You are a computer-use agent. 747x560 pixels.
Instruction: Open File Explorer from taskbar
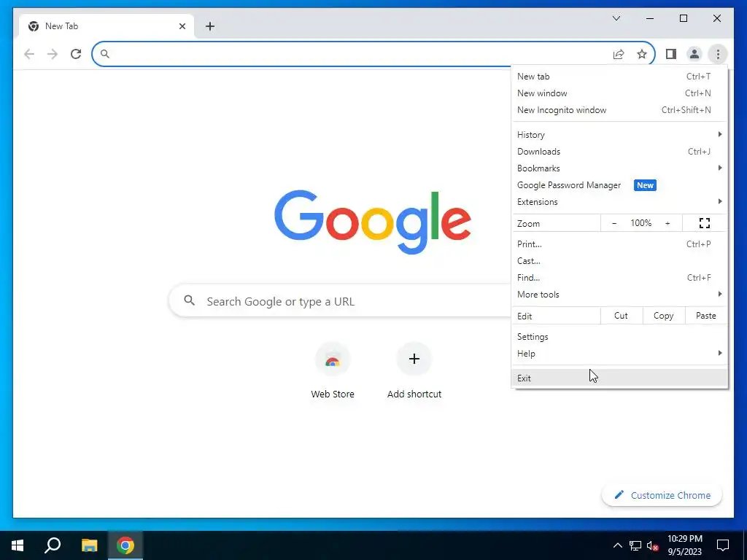tap(89, 545)
